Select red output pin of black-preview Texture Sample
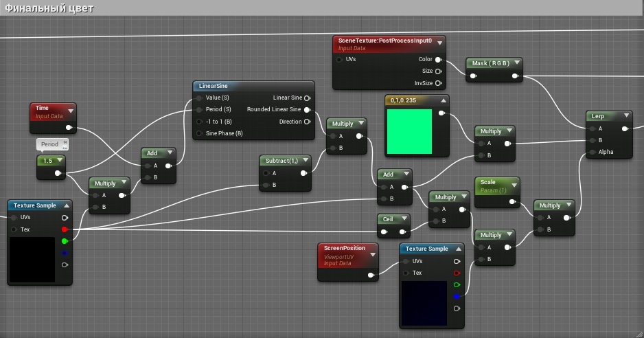This screenshot has width=644, height=338. [65, 229]
